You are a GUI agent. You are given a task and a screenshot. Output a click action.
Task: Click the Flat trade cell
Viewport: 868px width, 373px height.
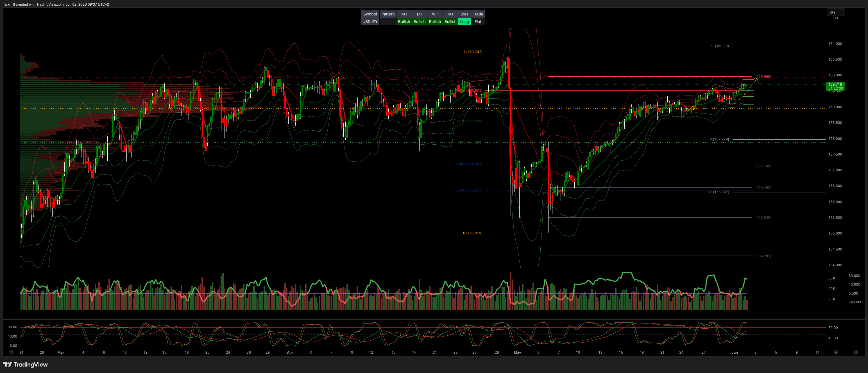click(478, 22)
